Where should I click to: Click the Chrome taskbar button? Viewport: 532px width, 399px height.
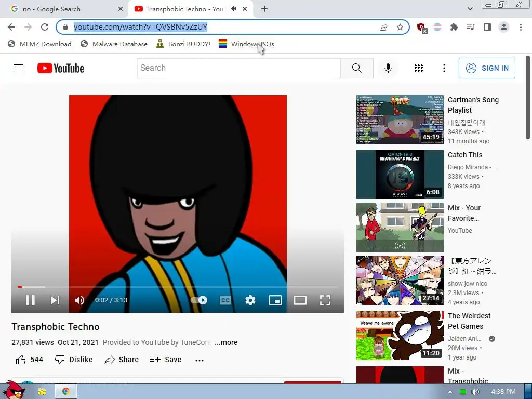[x=66, y=392]
